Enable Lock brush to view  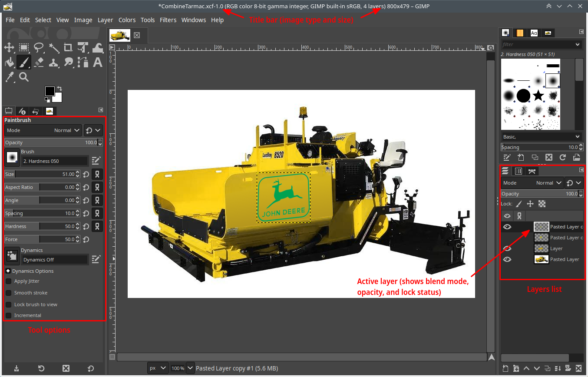pyautogui.click(x=8, y=304)
